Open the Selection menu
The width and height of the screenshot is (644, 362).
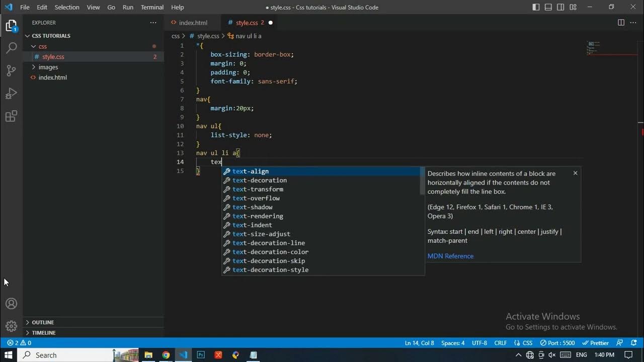click(x=67, y=7)
